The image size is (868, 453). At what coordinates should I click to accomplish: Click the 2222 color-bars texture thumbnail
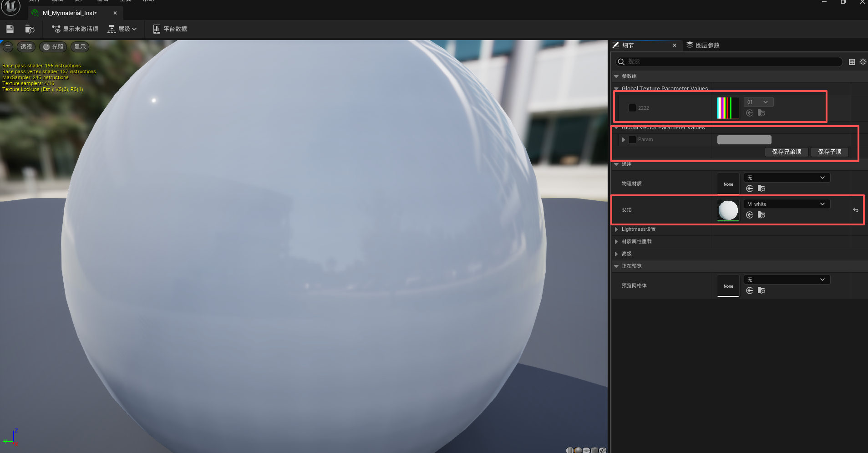point(728,108)
